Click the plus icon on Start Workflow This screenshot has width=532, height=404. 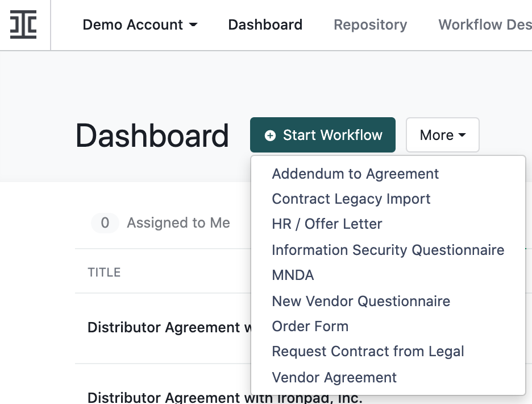pyautogui.click(x=270, y=135)
